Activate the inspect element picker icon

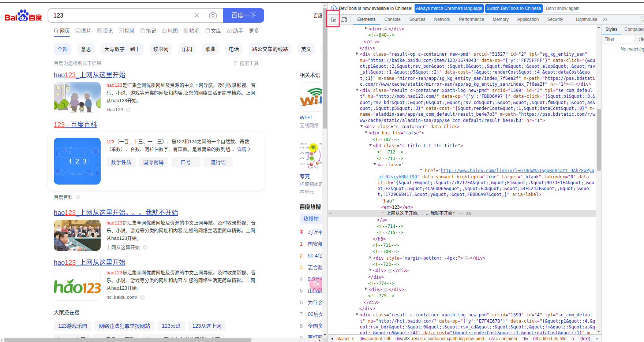click(333, 19)
